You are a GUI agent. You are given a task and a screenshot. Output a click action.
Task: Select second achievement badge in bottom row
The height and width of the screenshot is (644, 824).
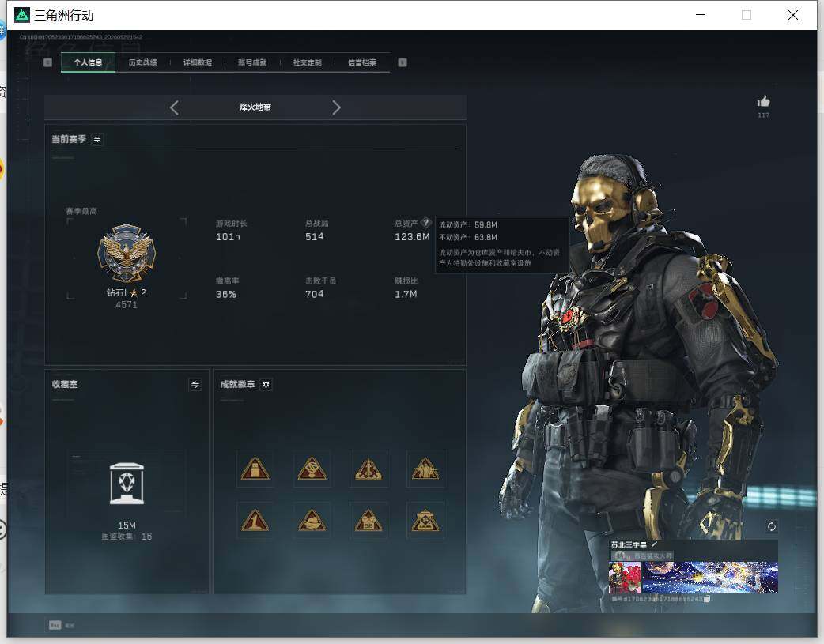312,521
